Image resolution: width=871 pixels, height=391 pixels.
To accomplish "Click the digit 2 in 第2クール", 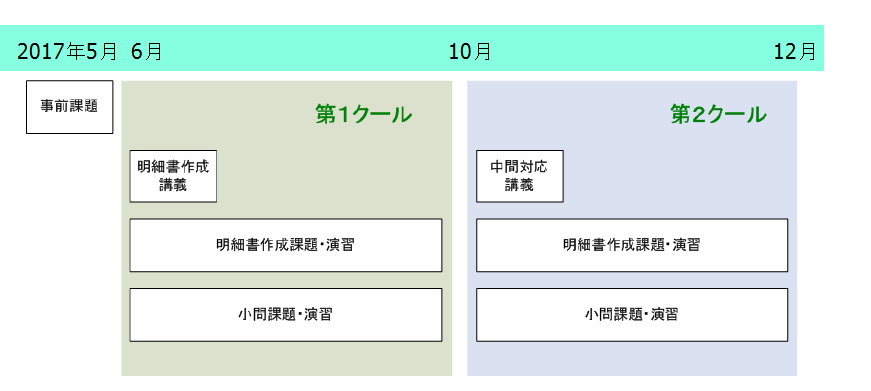I will point(697,116).
